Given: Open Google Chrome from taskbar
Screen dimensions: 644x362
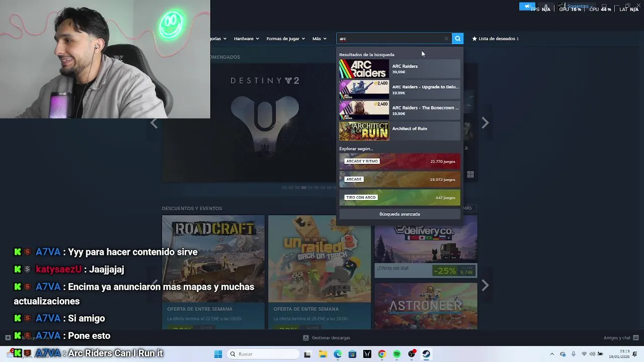Looking at the screenshot, I should [x=382, y=354].
